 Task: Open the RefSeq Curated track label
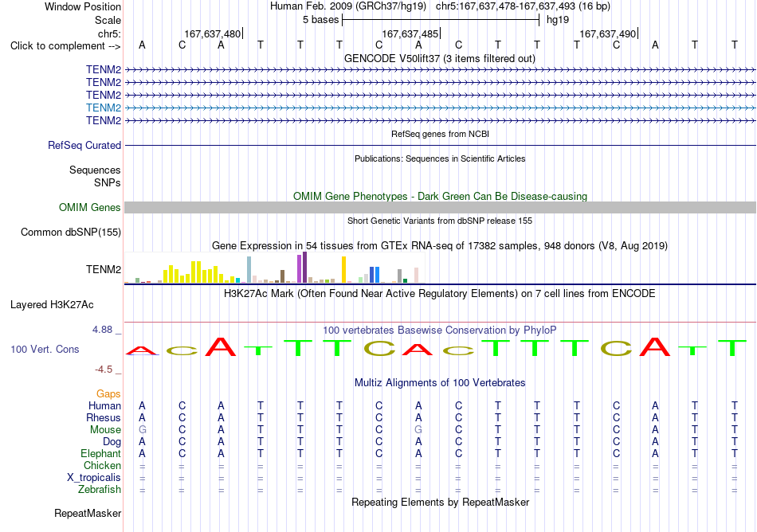click(x=84, y=145)
